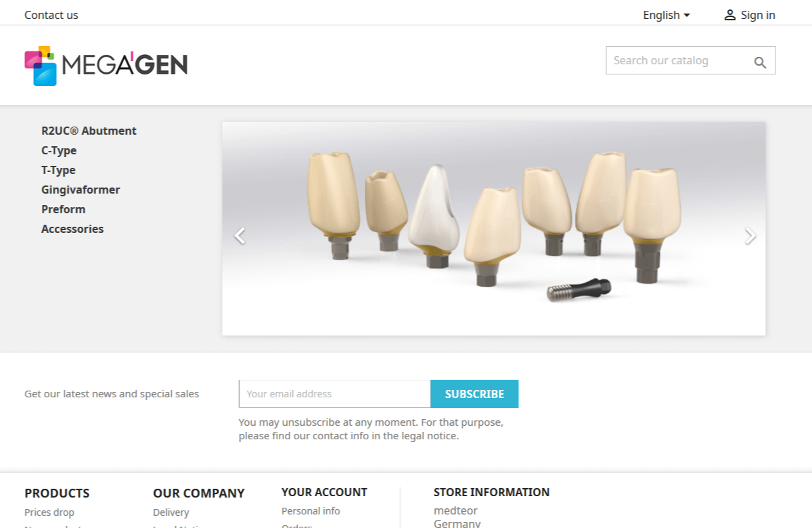Open the Delivery footer link
This screenshot has height=528, width=812.
click(171, 512)
